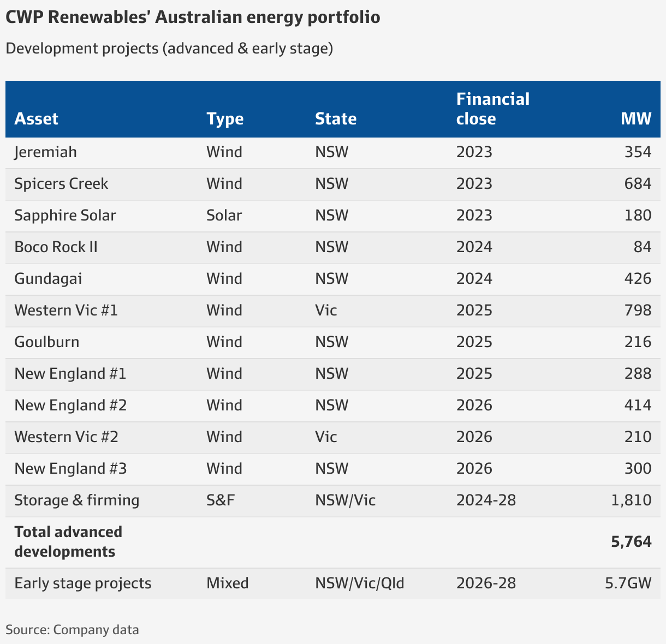Image resolution: width=666 pixels, height=644 pixels.
Task: Select the 'Sapphire Solar' asset cell
Action: 65,215
